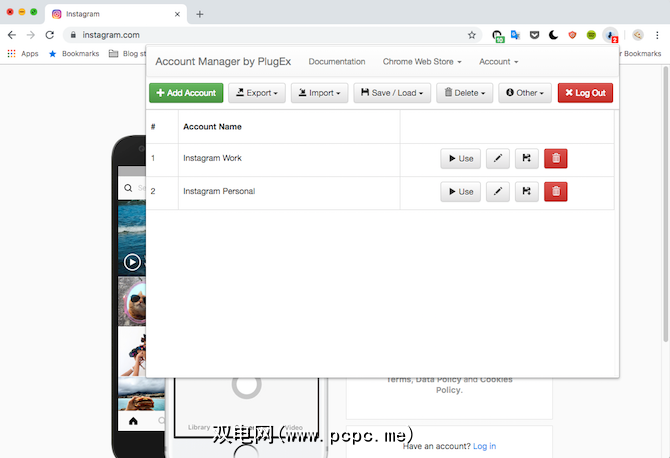Click the green round extension icon
670x458 pixels.
click(x=591, y=35)
